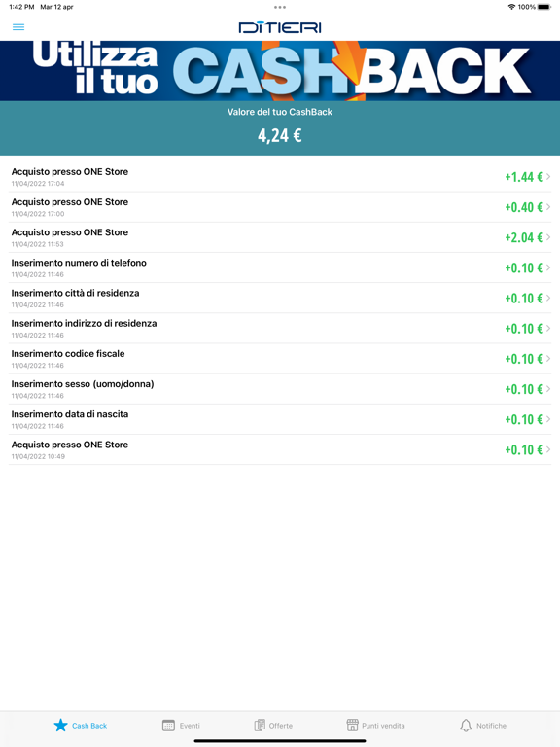This screenshot has height=747, width=560.
Task: Open chevron for Inserimento indirizzo di residenza
Action: (548, 328)
